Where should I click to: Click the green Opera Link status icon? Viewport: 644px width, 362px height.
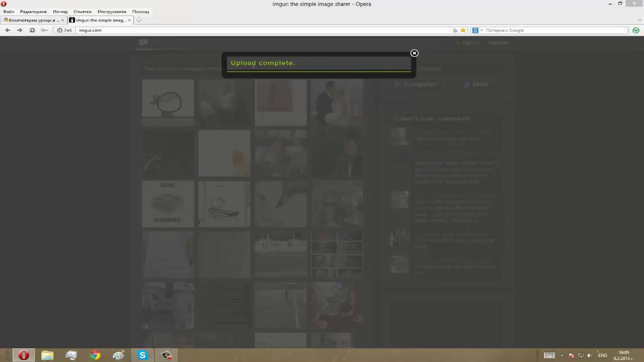coord(636,30)
